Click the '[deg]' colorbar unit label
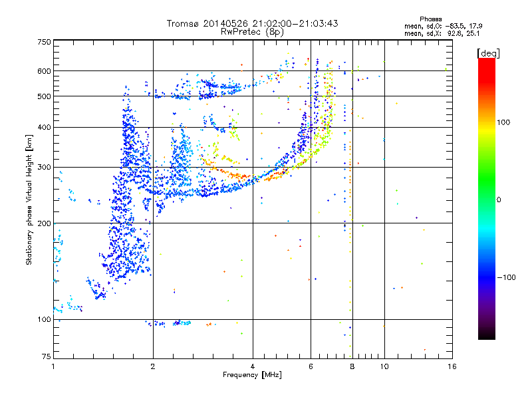This screenshot has width=532, height=399. pyautogui.click(x=488, y=53)
